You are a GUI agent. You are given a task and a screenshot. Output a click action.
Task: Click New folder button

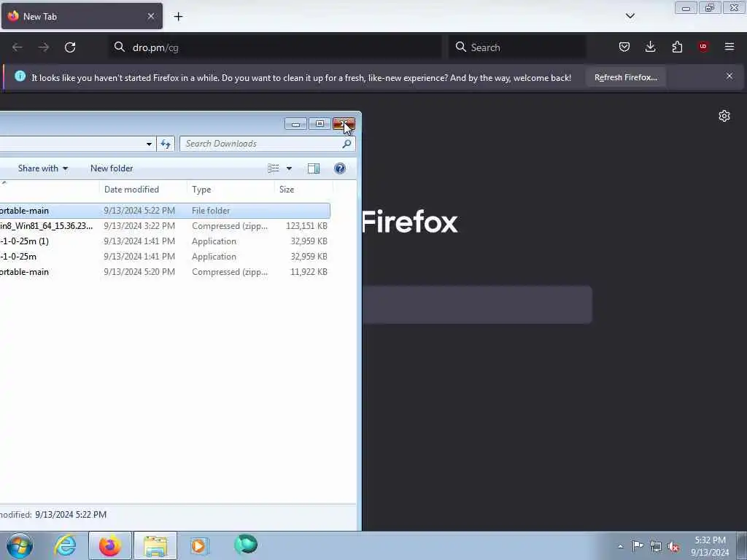(x=112, y=168)
